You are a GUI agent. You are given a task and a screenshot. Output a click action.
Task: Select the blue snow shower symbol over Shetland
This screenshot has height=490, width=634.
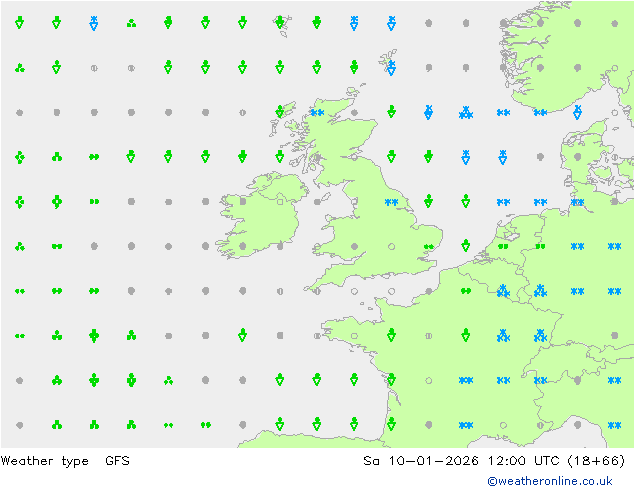pos(391,67)
